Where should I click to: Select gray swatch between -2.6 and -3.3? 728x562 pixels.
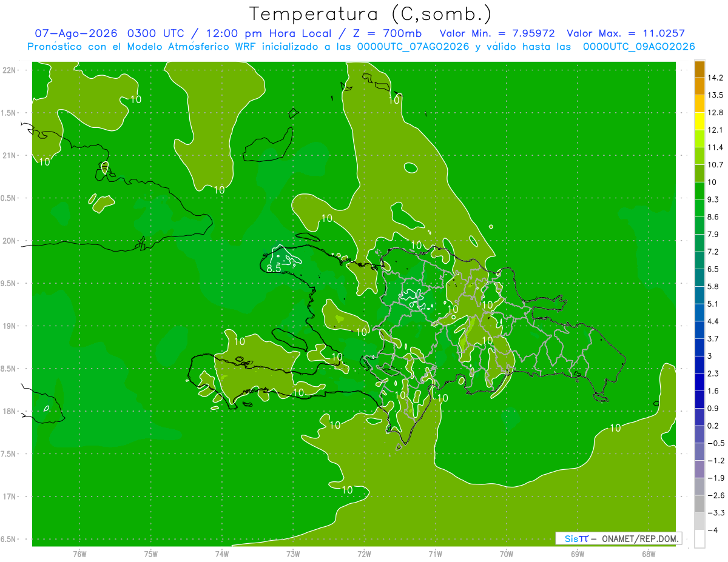tap(699, 504)
